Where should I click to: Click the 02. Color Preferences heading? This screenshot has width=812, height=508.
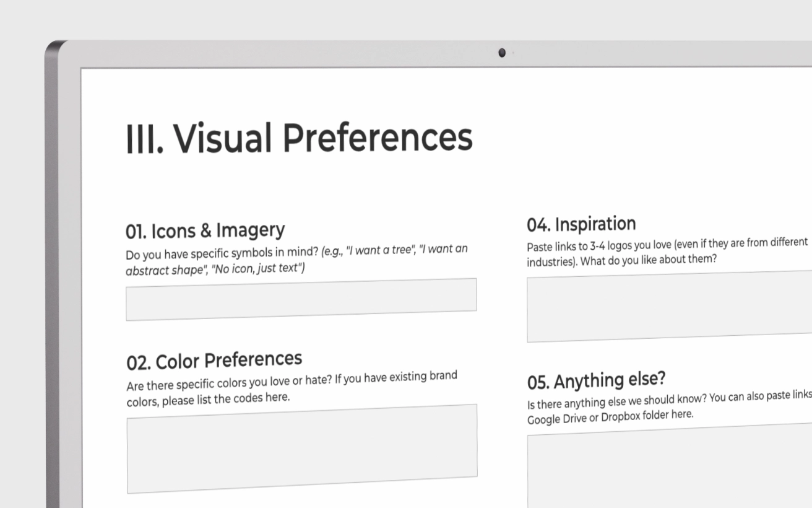pyautogui.click(x=214, y=360)
